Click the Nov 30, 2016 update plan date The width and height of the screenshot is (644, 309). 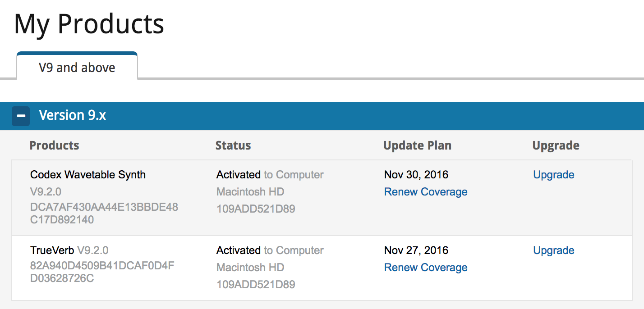(416, 175)
